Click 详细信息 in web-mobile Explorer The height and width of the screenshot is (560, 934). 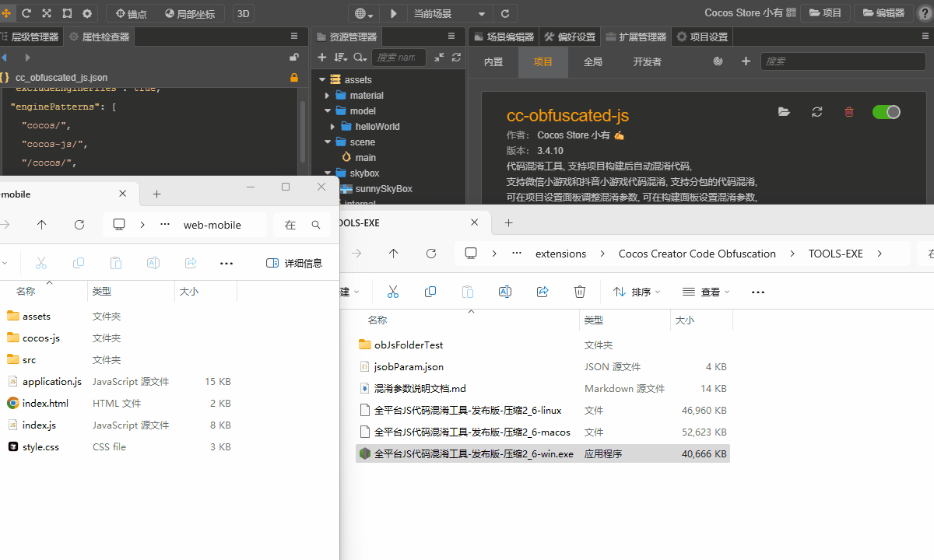(x=294, y=263)
